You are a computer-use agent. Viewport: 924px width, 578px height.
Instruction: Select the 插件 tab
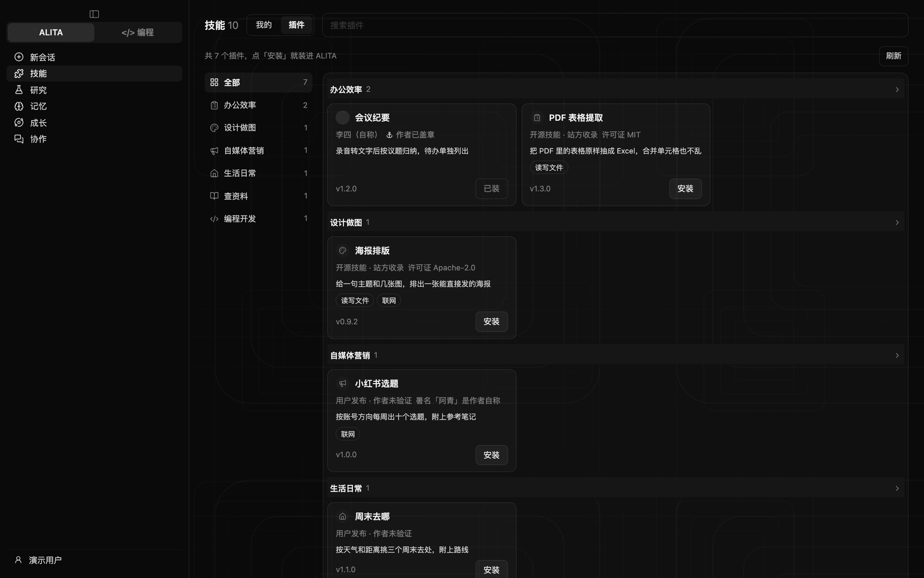tap(296, 25)
